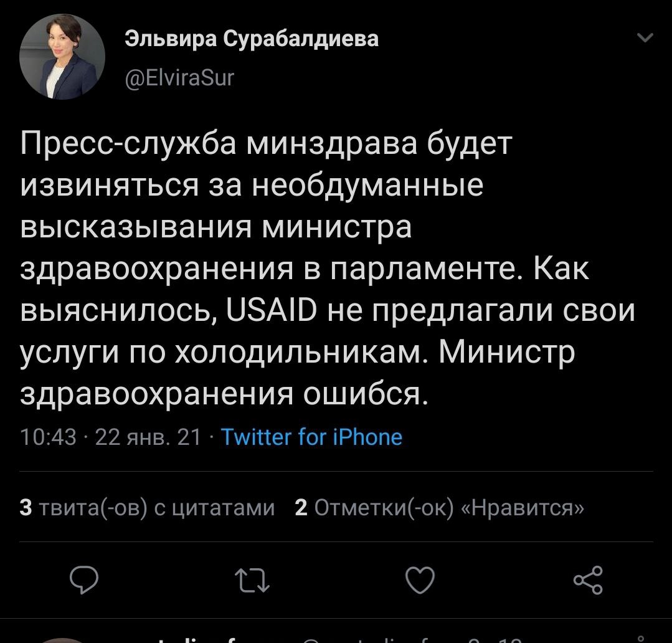Screen dimensions: 672x643
Task: View the 3 твита(-ов) с цитатами list
Action: pyautogui.click(x=148, y=508)
